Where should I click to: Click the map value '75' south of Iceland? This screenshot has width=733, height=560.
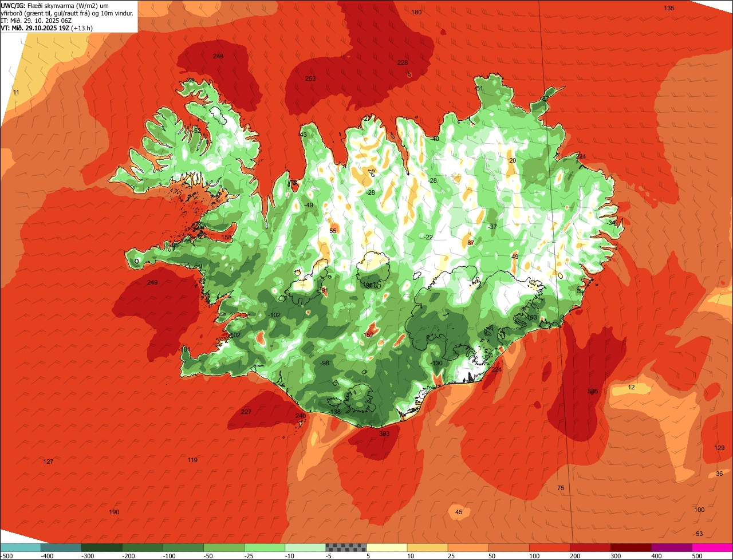tap(561, 488)
